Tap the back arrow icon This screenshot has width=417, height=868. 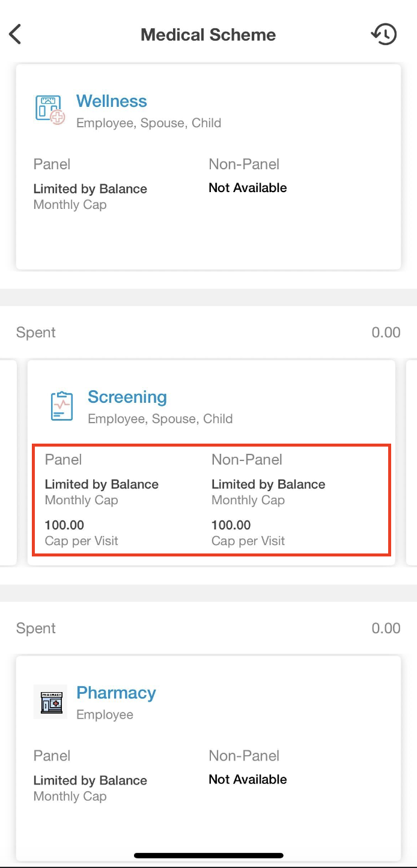click(x=15, y=34)
